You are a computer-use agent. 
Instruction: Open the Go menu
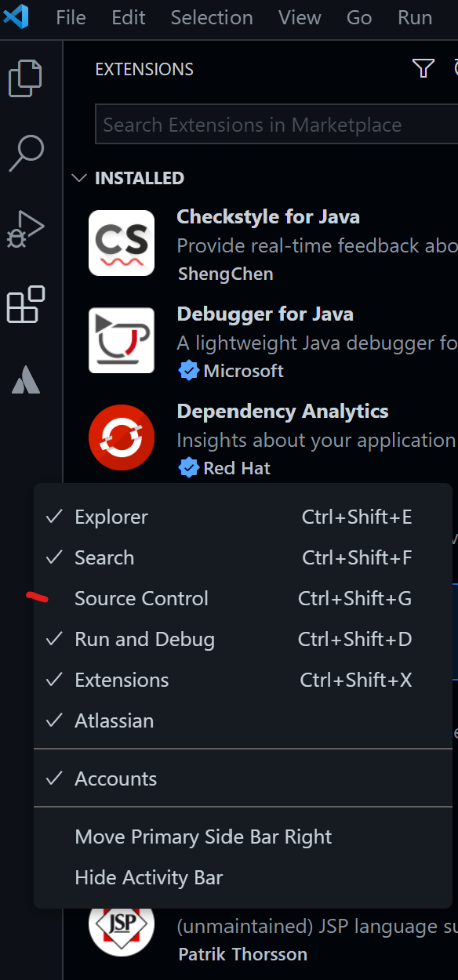pos(358,16)
